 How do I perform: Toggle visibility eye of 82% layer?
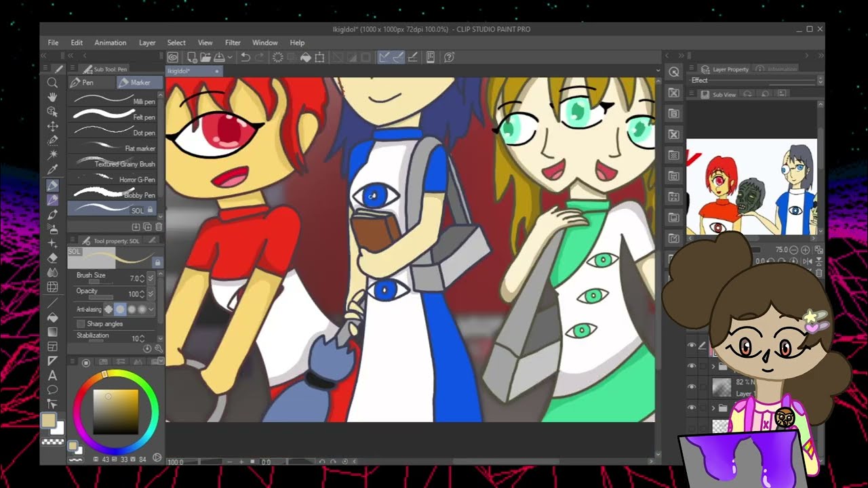[692, 386]
